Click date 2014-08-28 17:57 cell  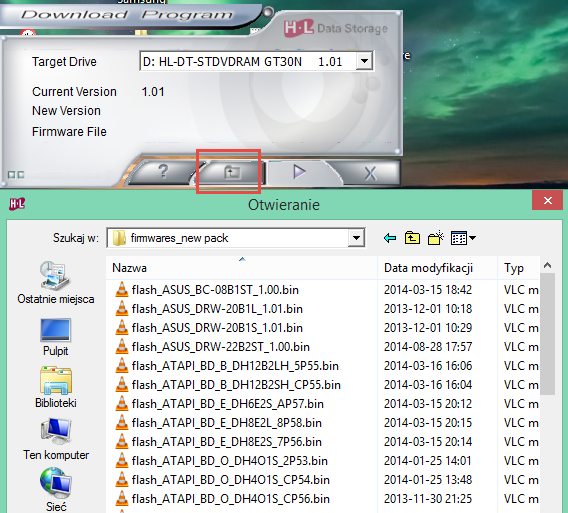click(x=428, y=347)
